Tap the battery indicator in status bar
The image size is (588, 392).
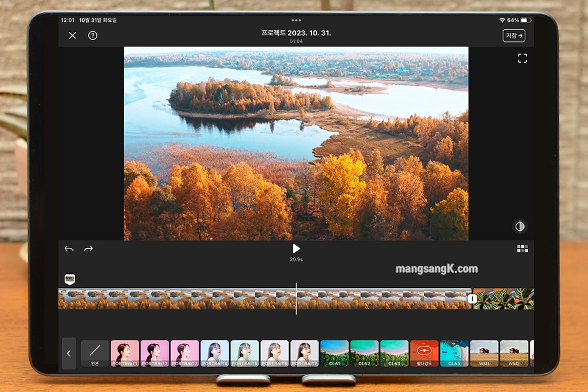tap(526, 20)
